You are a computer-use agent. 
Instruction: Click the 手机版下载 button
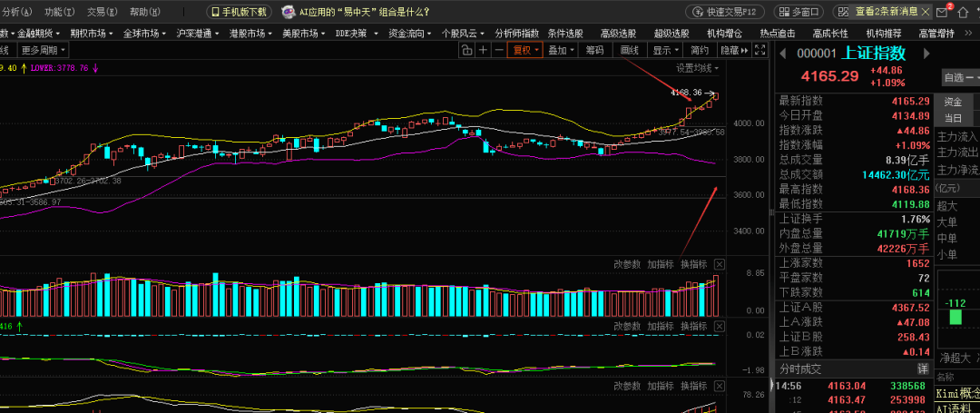tap(239, 12)
